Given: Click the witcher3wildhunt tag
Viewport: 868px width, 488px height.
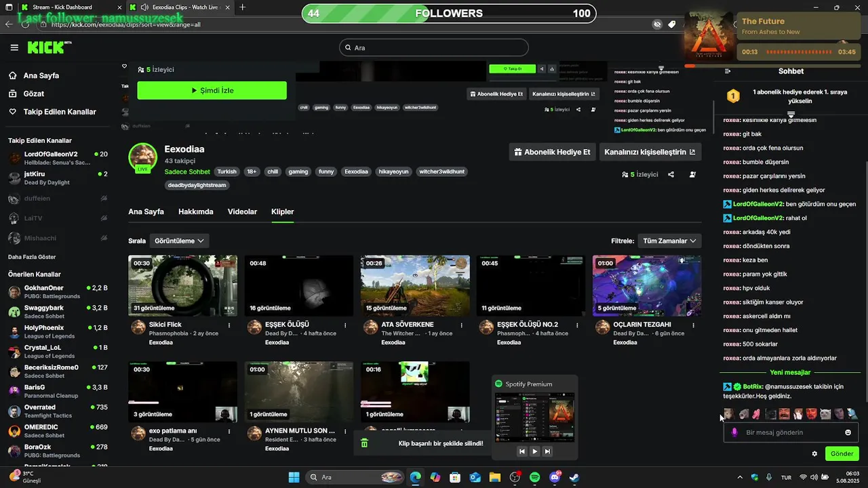Looking at the screenshot, I should click(x=442, y=171).
